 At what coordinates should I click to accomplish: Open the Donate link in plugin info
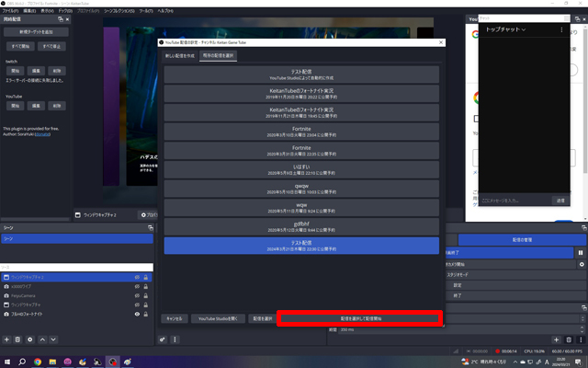point(42,134)
